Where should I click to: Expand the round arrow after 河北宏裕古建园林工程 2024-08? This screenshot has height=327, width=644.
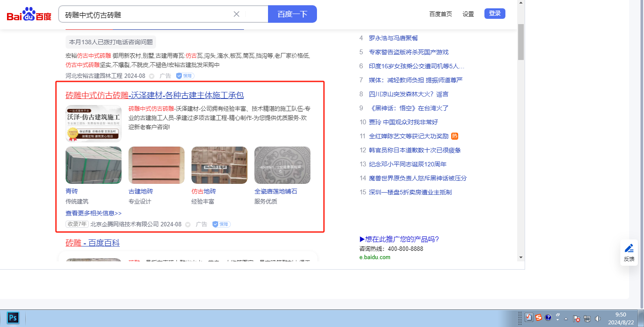point(152,76)
